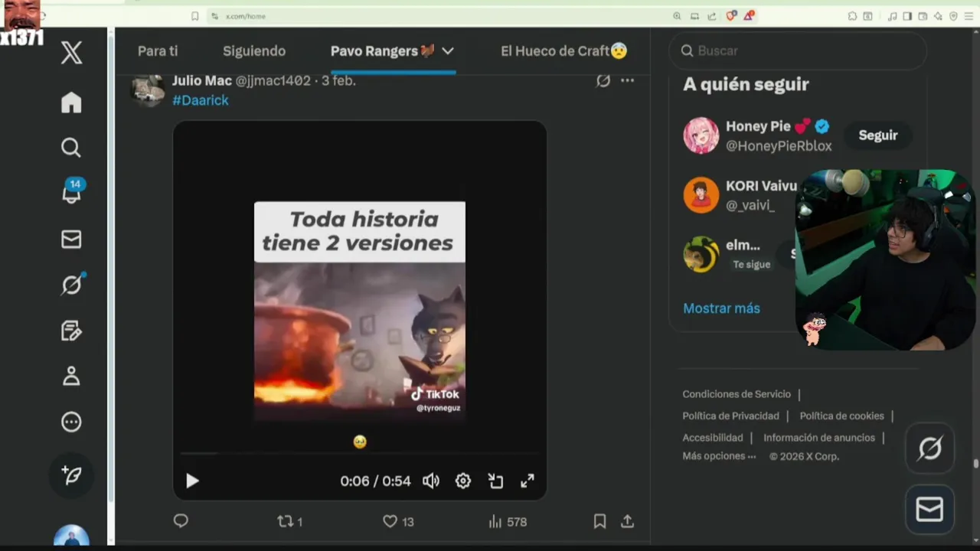Click the page vertical scrollbar thumb
The width and height of the screenshot is (980, 551).
coord(975,464)
